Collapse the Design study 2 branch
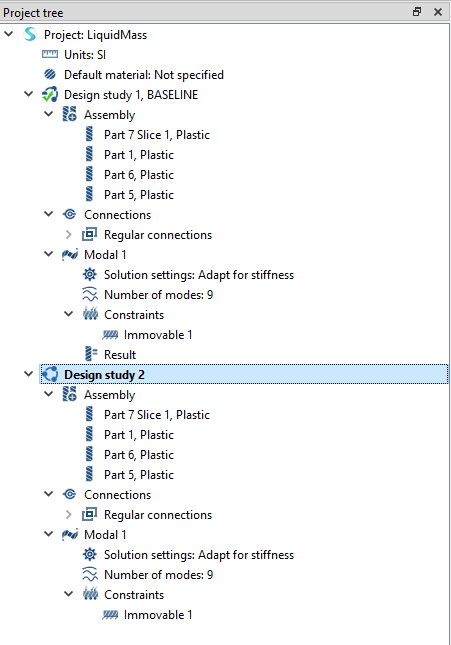 (x=28, y=374)
